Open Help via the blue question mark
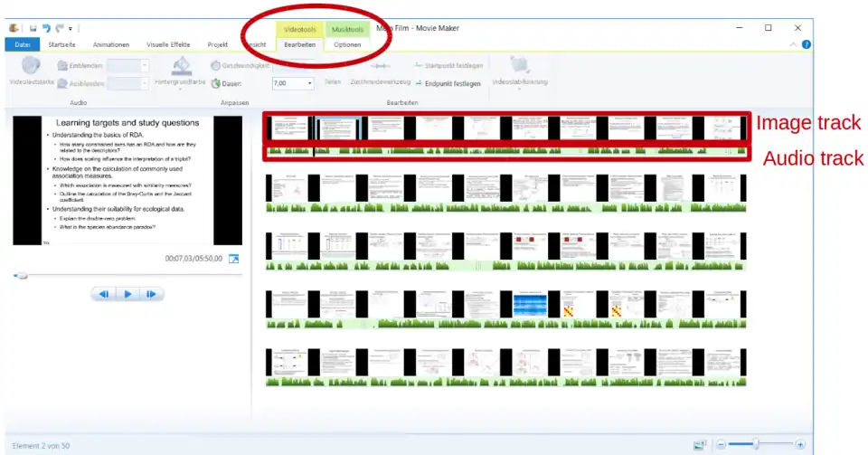 coord(806,44)
